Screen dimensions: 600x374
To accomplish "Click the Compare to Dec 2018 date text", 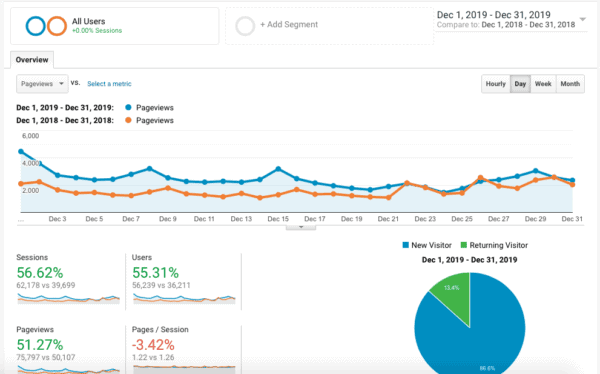I will [506, 25].
